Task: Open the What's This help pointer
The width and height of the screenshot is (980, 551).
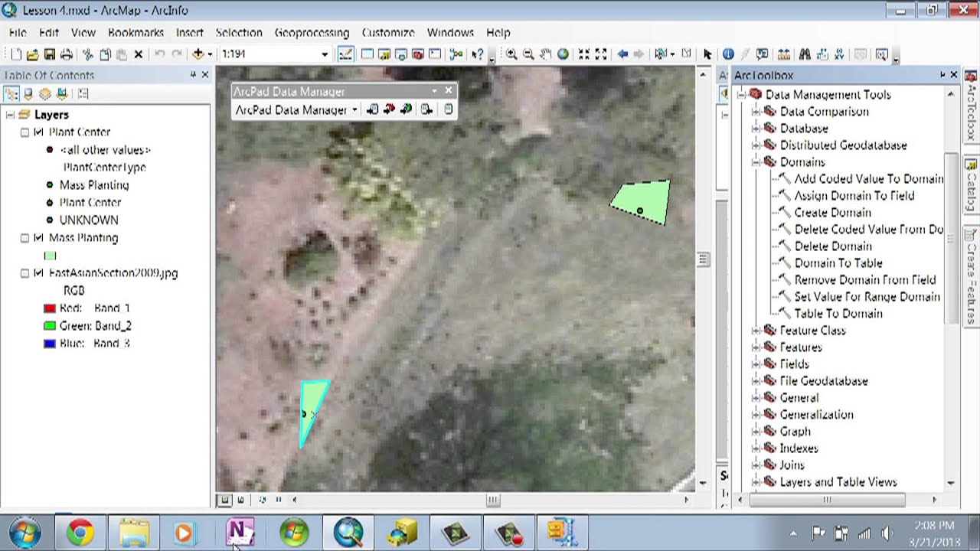Action: coord(478,54)
